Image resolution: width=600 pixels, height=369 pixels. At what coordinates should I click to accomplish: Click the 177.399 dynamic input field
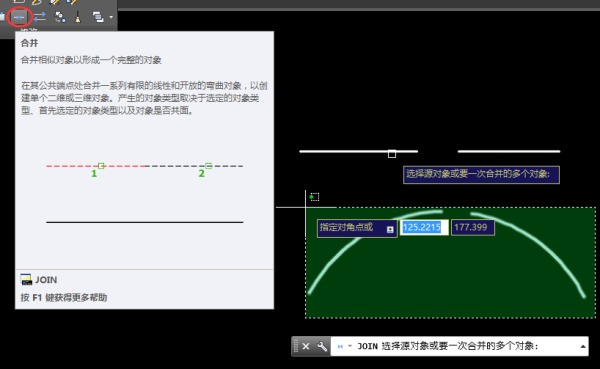[473, 227]
